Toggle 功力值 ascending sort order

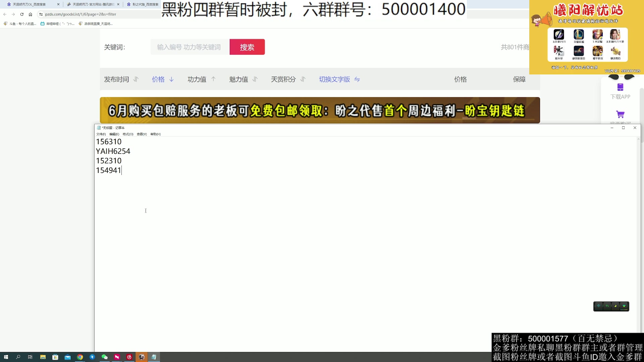point(213,79)
